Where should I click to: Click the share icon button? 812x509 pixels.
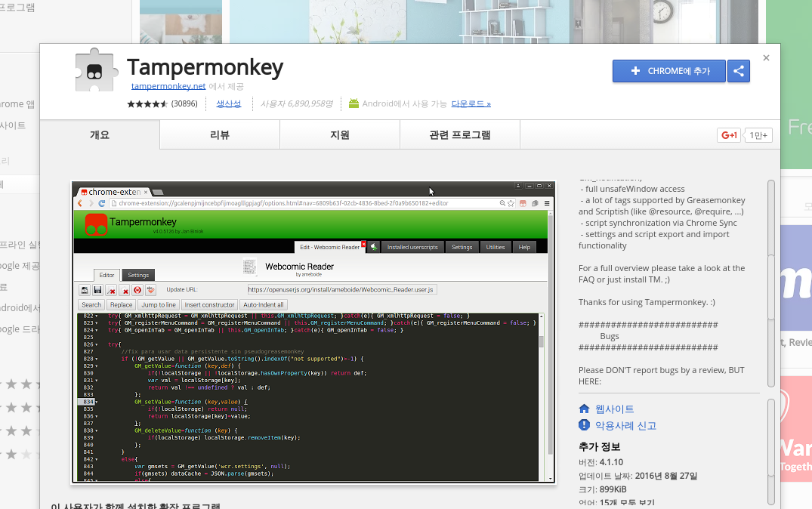[739, 71]
